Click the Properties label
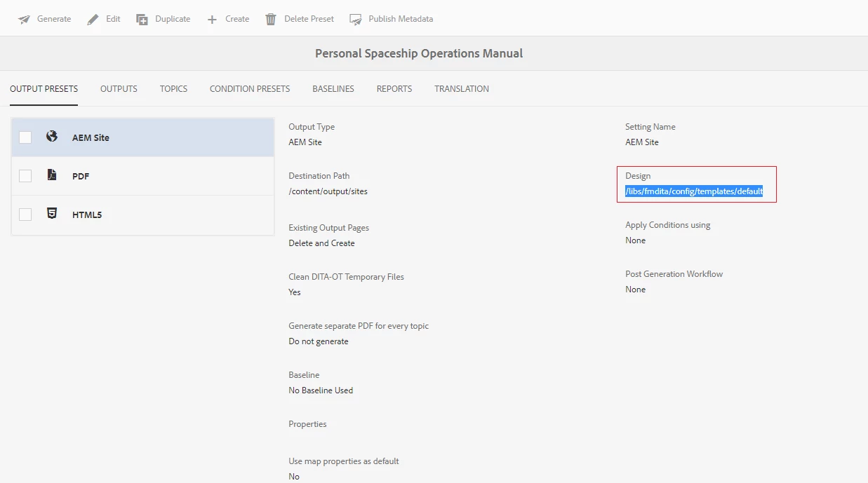The image size is (868, 483). click(x=307, y=424)
